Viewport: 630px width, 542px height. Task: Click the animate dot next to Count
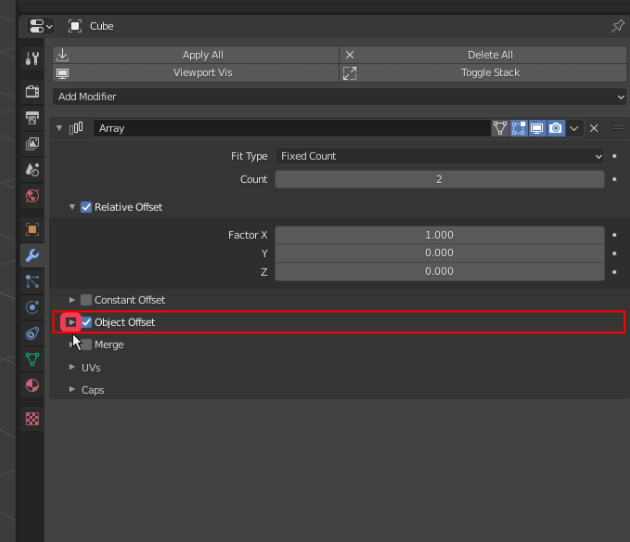(614, 179)
